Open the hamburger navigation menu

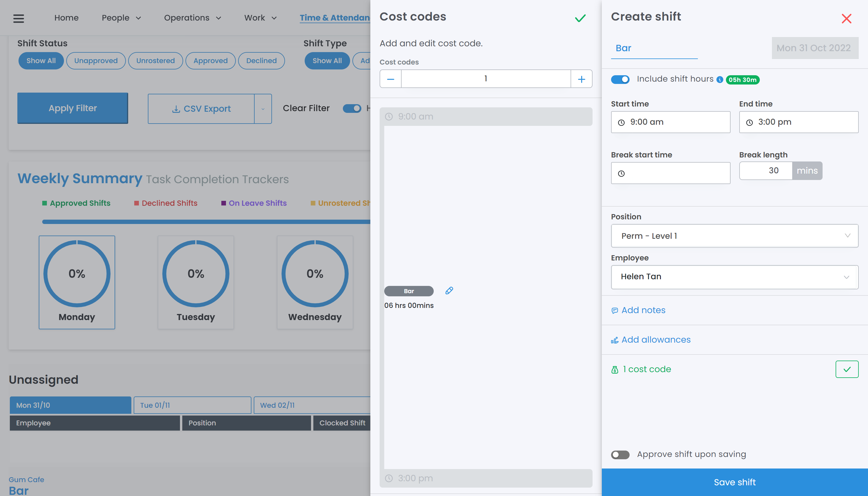(x=19, y=18)
